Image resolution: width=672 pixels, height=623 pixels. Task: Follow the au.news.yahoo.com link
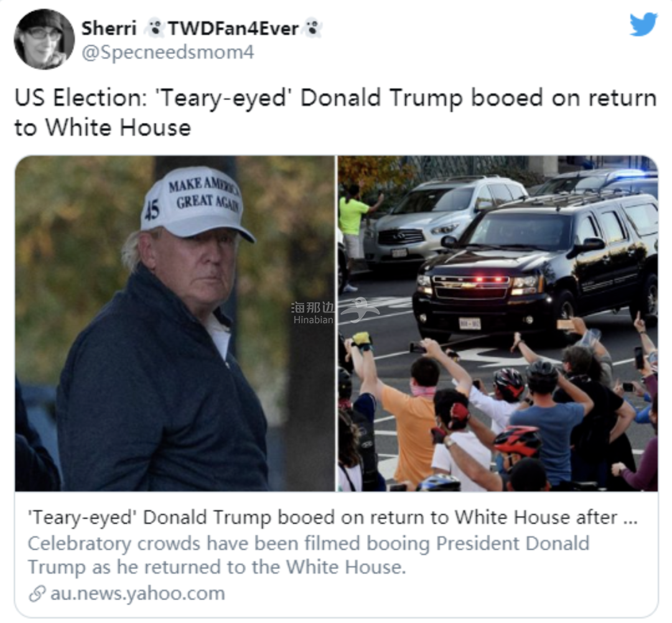click(x=138, y=593)
